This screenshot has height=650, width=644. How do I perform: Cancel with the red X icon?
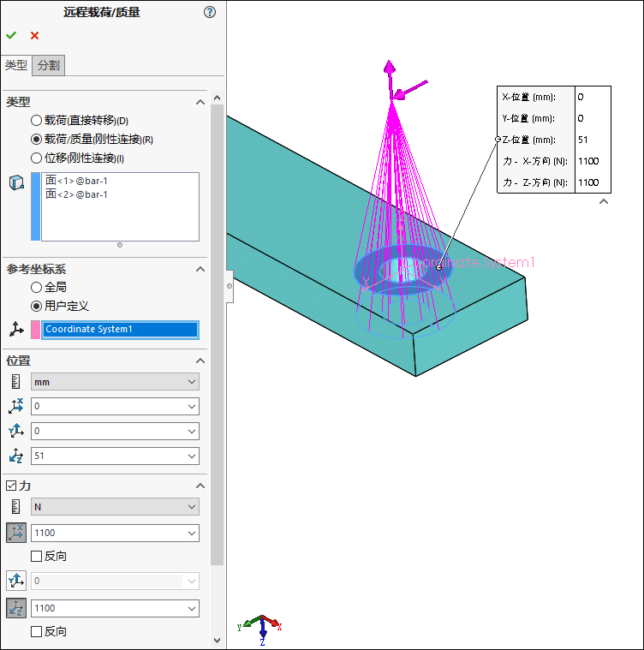coord(35,36)
